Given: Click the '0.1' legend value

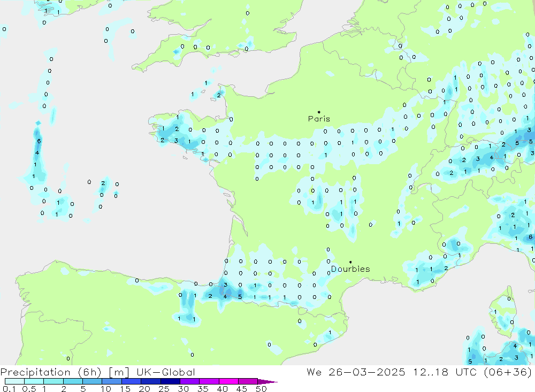Looking at the screenshot, I should 9,389.
